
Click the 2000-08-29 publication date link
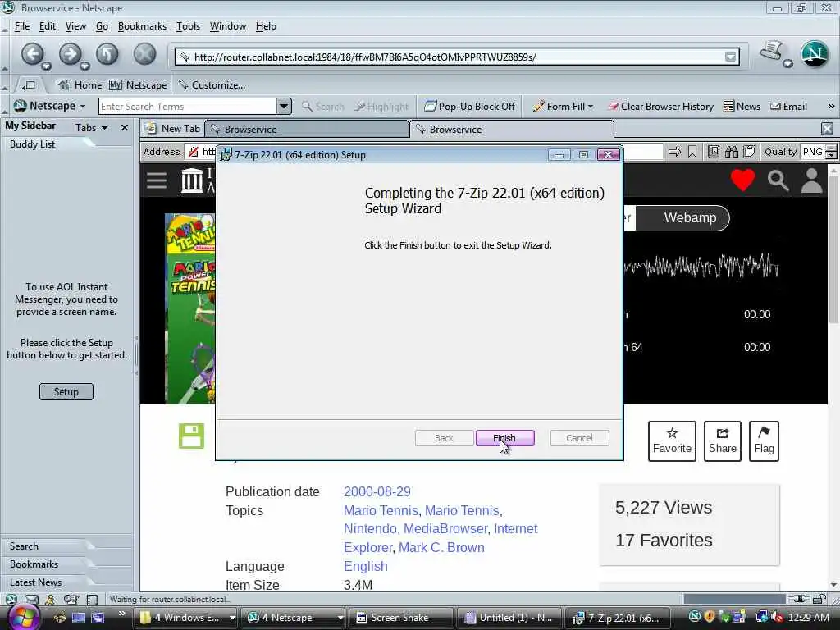[x=377, y=491]
